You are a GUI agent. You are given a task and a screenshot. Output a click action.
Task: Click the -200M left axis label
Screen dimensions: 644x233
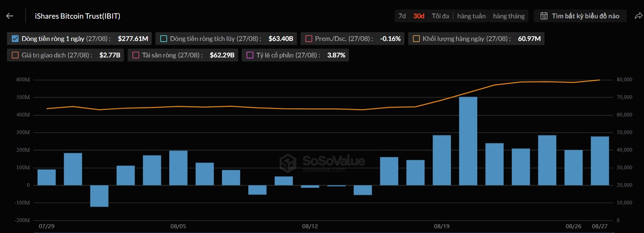pos(22,220)
